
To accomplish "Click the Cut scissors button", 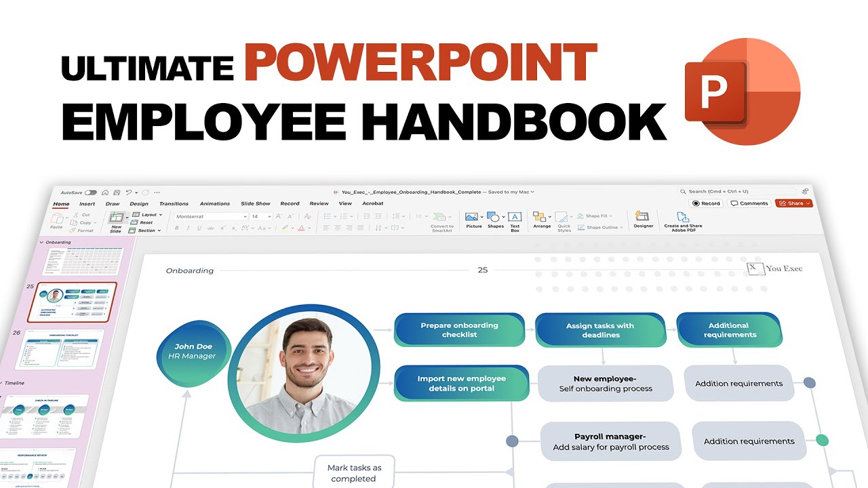I will pyautogui.click(x=81, y=215).
